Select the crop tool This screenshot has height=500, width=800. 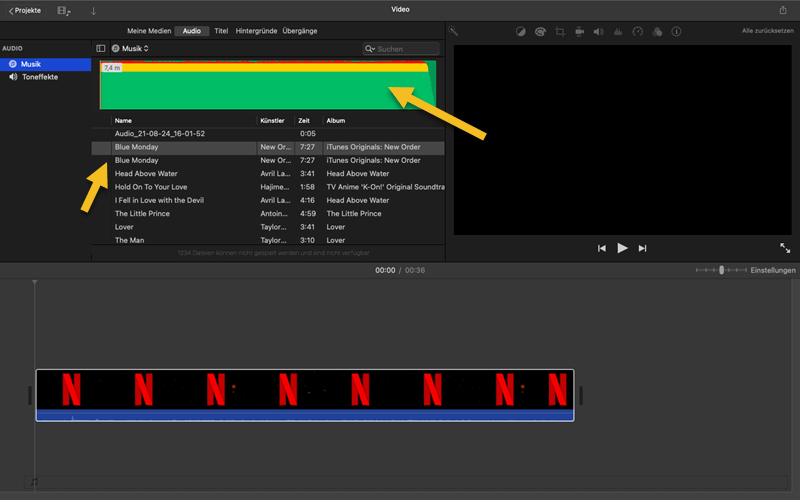(560, 31)
